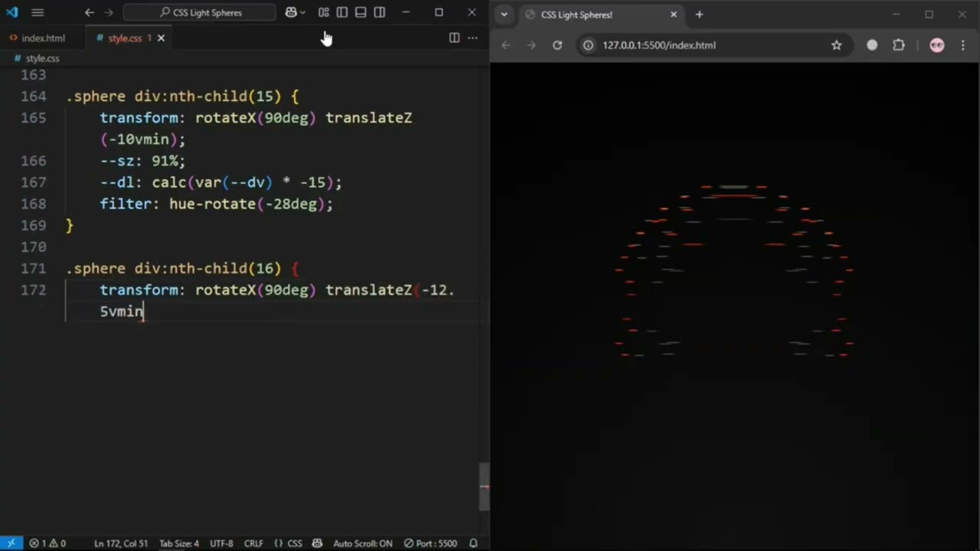
Task: Reload the Chrome page
Action: click(557, 45)
